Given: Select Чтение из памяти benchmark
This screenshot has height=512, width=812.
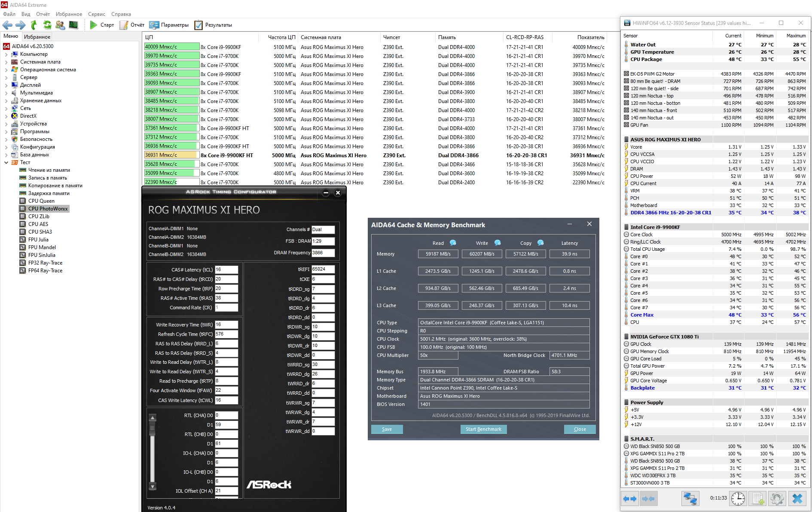Looking at the screenshot, I should click(x=49, y=170).
